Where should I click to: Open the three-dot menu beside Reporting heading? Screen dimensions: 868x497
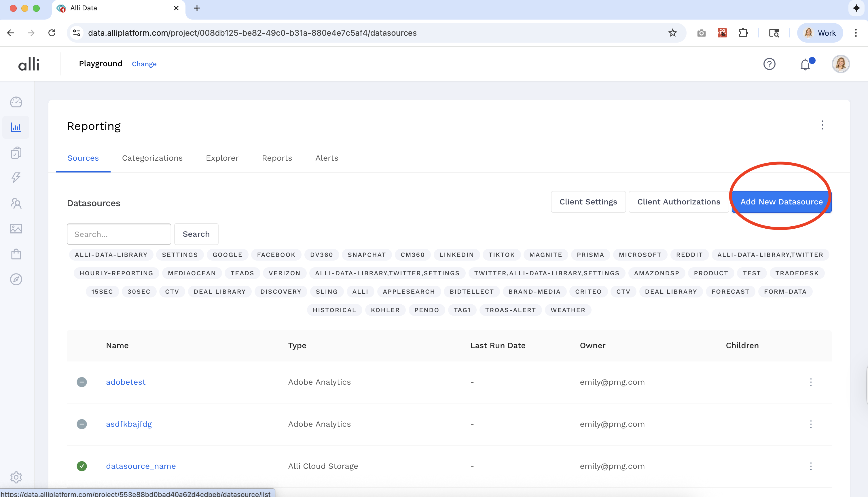click(822, 125)
